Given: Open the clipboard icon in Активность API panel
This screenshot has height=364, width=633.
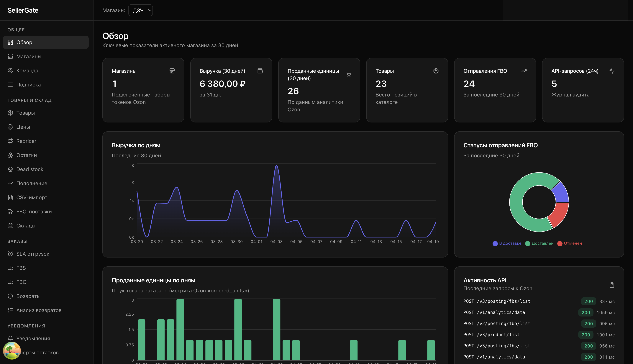Looking at the screenshot, I should pos(612,285).
